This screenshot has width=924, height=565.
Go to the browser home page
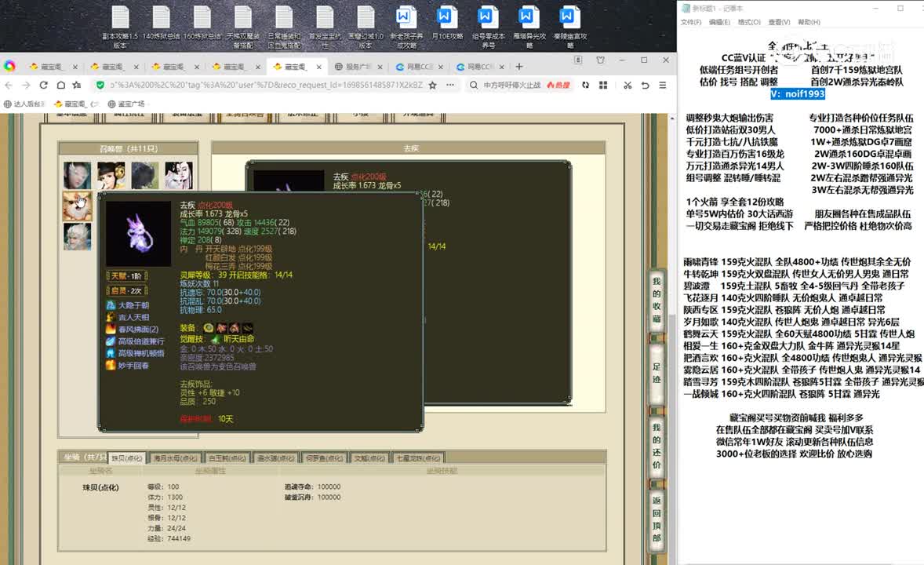(x=60, y=85)
